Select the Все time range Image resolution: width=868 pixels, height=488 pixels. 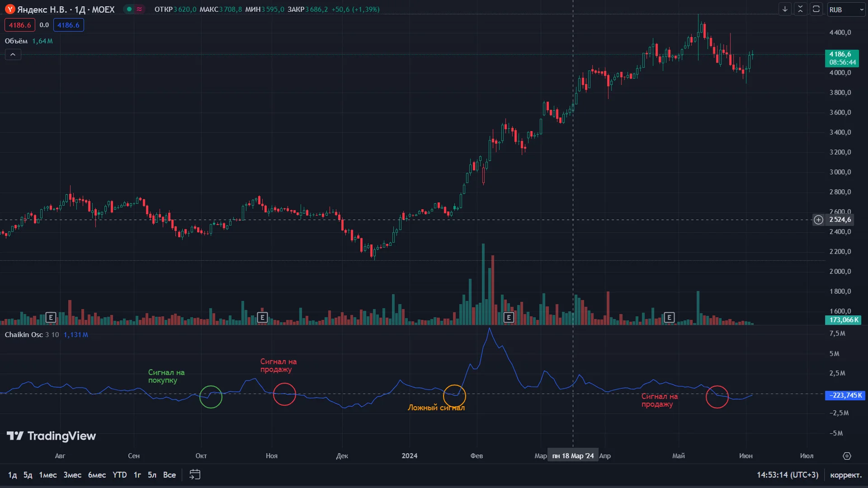(169, 475)
